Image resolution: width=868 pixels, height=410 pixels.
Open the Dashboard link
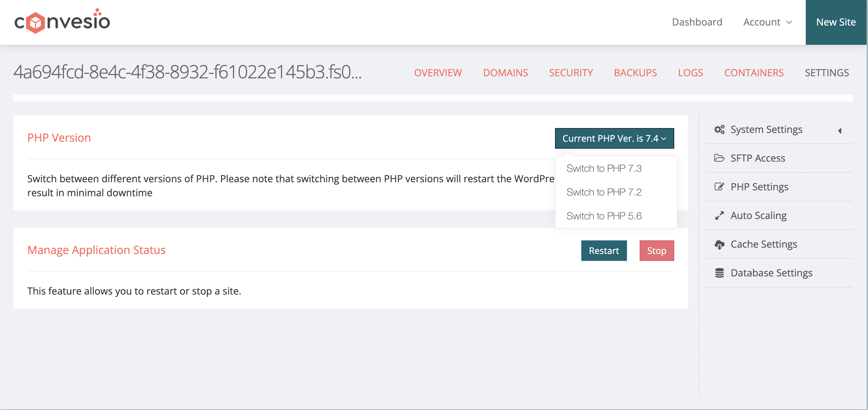[x=697, y=22]
